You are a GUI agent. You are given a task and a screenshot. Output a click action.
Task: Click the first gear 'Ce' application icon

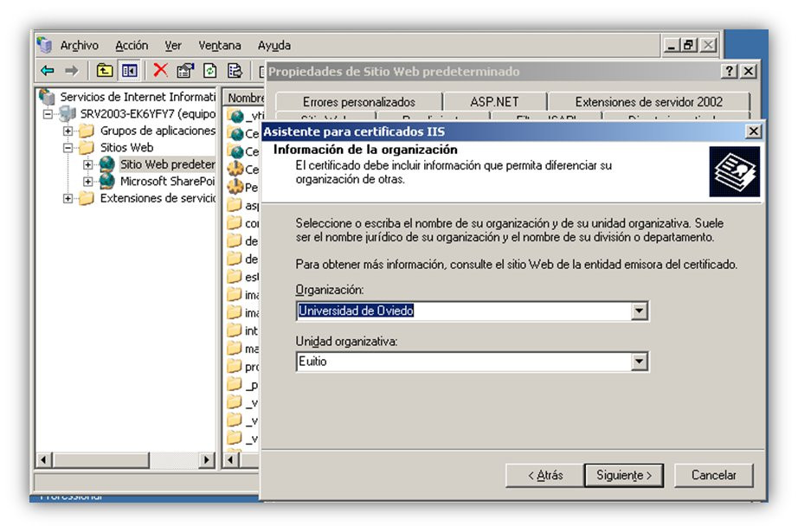(x=235, y=169)
